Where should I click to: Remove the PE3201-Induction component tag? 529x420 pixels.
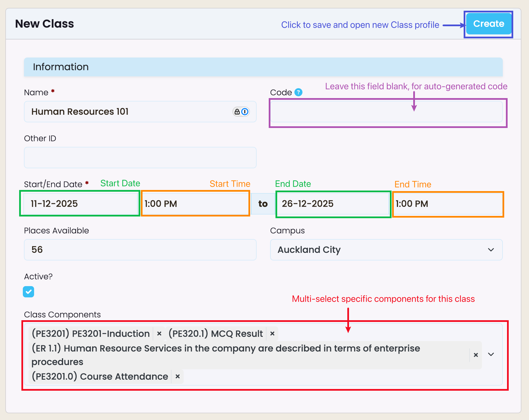159,334
